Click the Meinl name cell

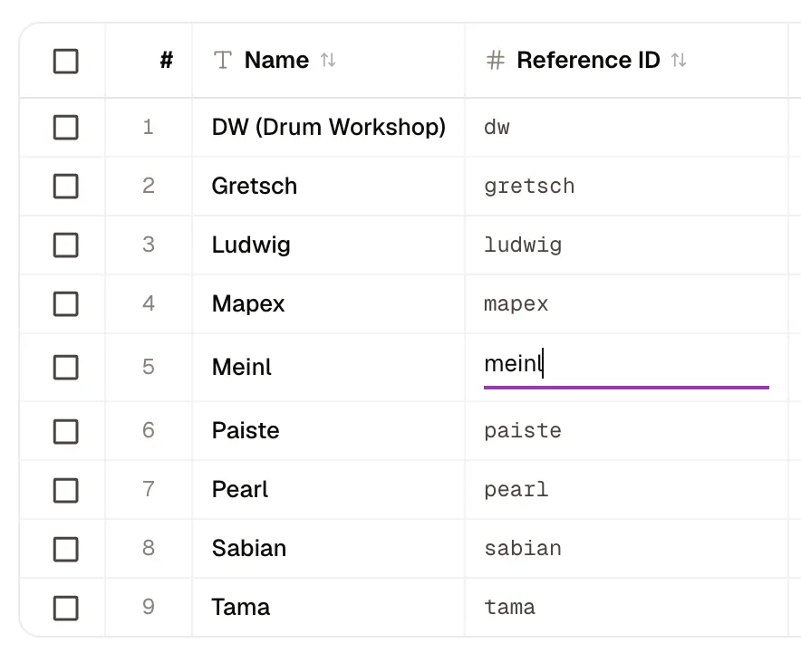[329, 367]
